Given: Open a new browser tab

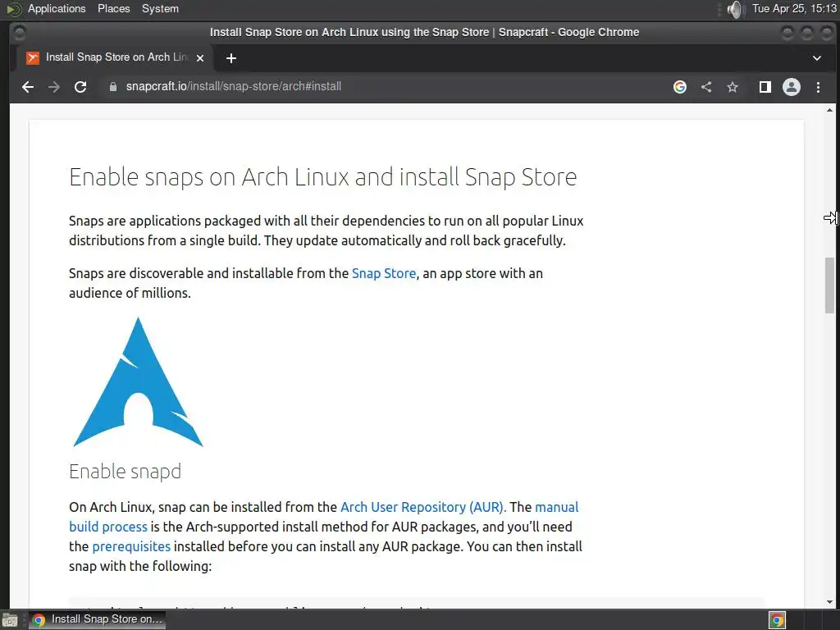Looking at the screenshot, I should (x=231, y=58).
